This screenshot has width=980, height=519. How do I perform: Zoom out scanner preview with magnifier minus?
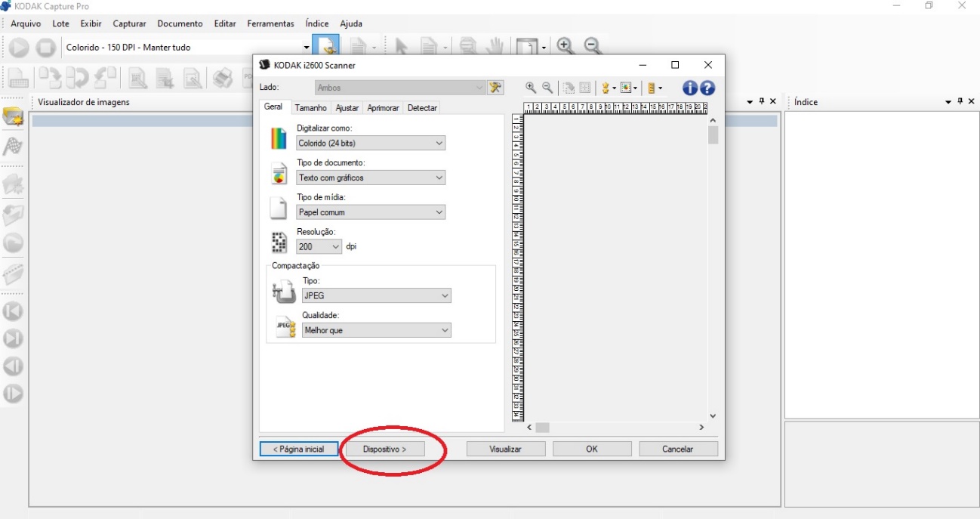(x=547, y=88)
